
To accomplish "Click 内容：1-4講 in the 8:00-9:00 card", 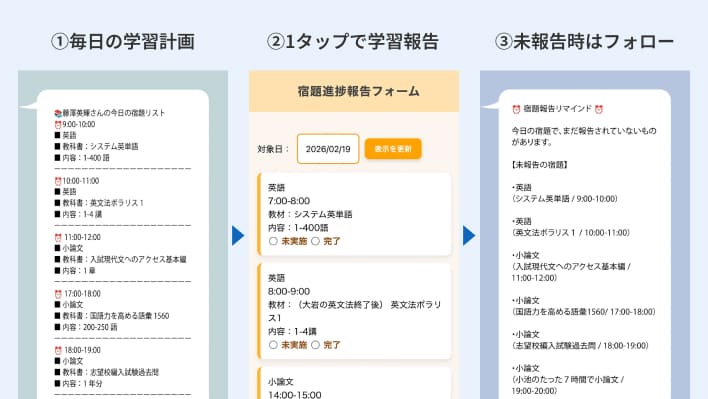I will tap(293, 331).
